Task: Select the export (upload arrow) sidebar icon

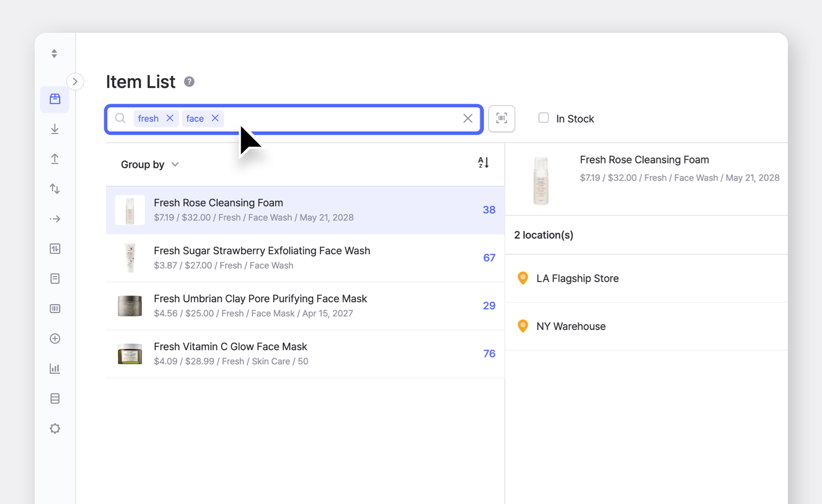Action: pos(54,158)
